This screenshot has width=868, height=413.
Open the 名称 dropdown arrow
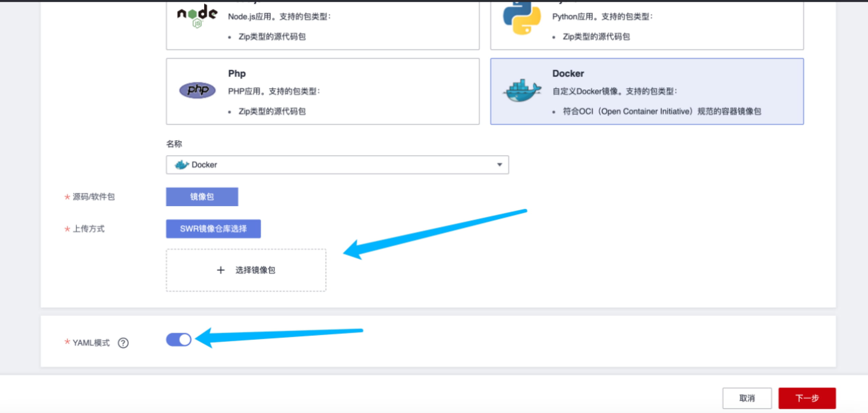click(499, 165)
